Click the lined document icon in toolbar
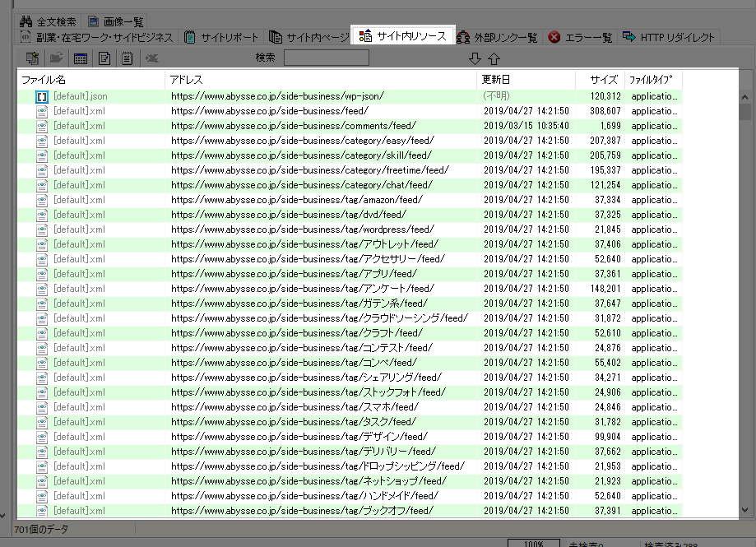This screenshot has width=756, height=547. (127, 58)
